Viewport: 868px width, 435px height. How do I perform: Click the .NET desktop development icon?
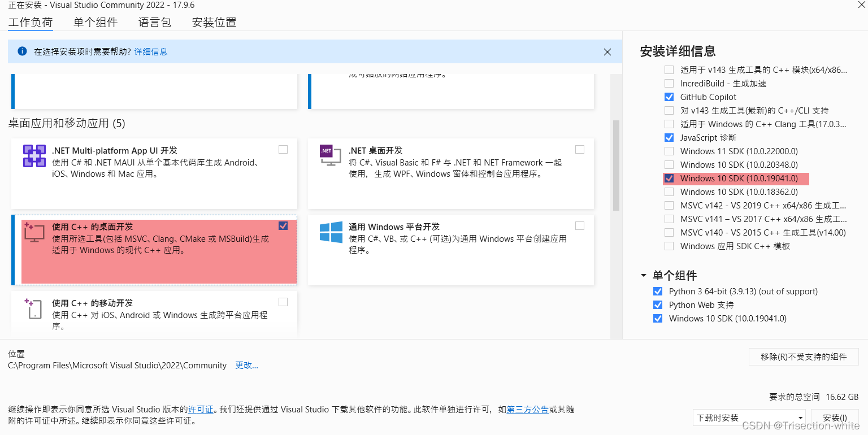[x=331, y=156]
